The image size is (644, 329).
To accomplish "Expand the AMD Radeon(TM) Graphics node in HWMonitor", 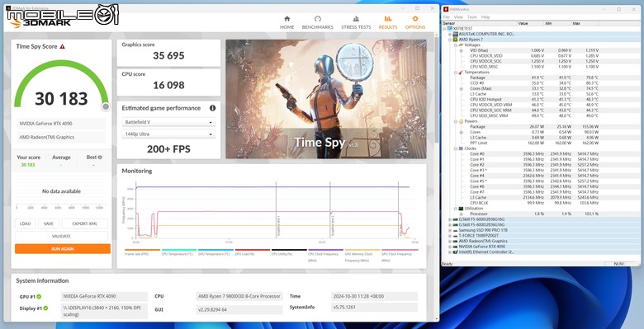I will click(x=450, y=242).
